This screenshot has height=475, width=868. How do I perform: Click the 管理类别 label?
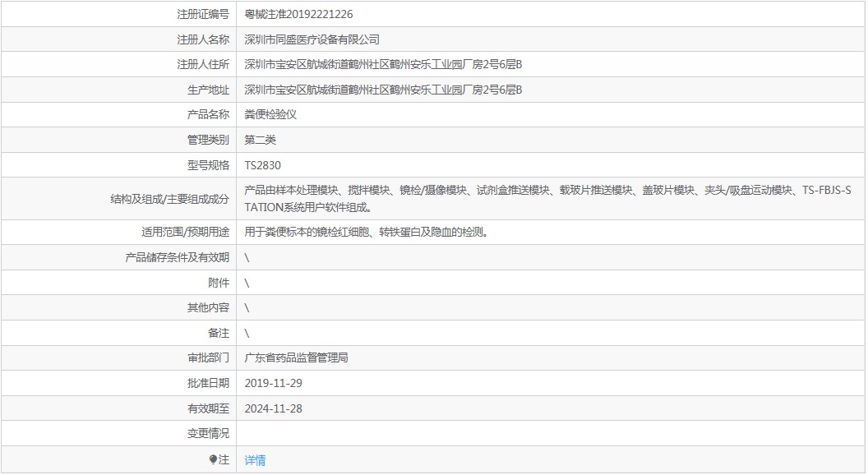coord(208,140)
